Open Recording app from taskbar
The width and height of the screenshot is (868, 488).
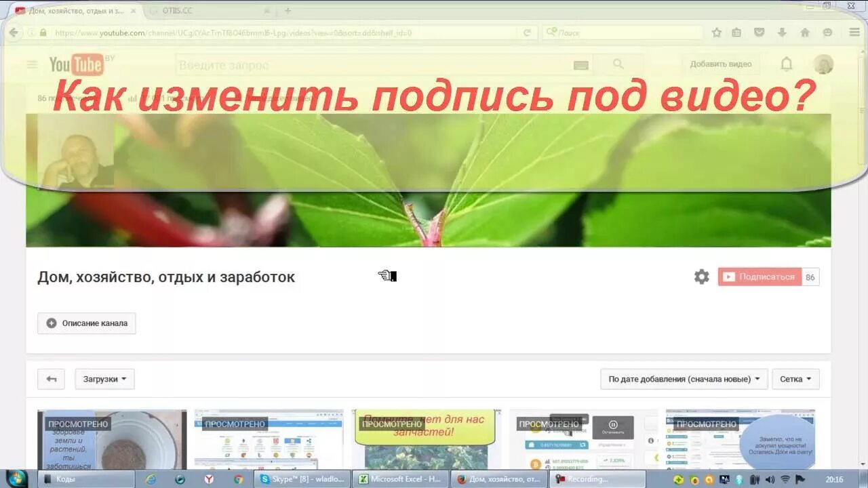(597, 479)
